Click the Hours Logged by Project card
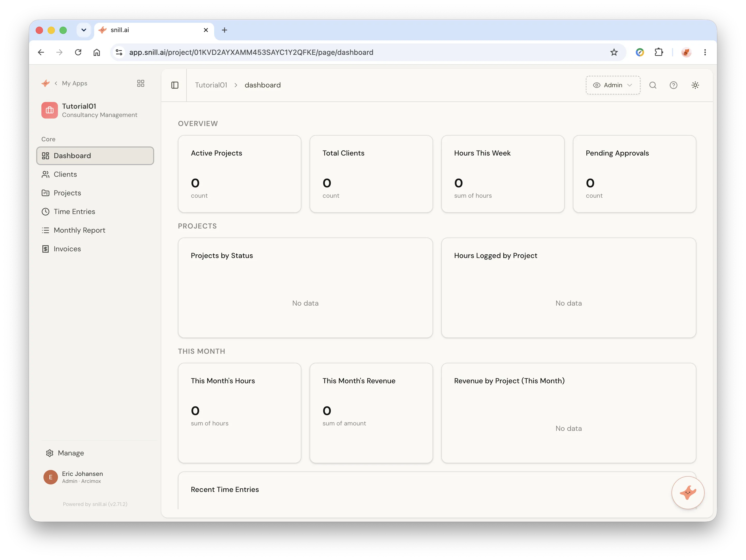The height and width of the screenshot is (560, 746). [569, 288]
